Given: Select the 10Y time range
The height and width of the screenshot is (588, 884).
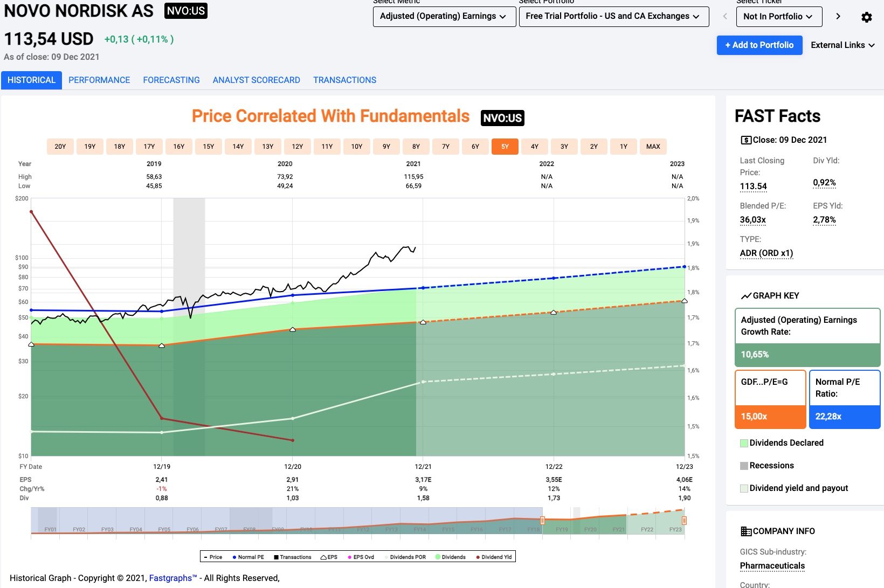Looking at the screenshot, I should tap(357, 147).
